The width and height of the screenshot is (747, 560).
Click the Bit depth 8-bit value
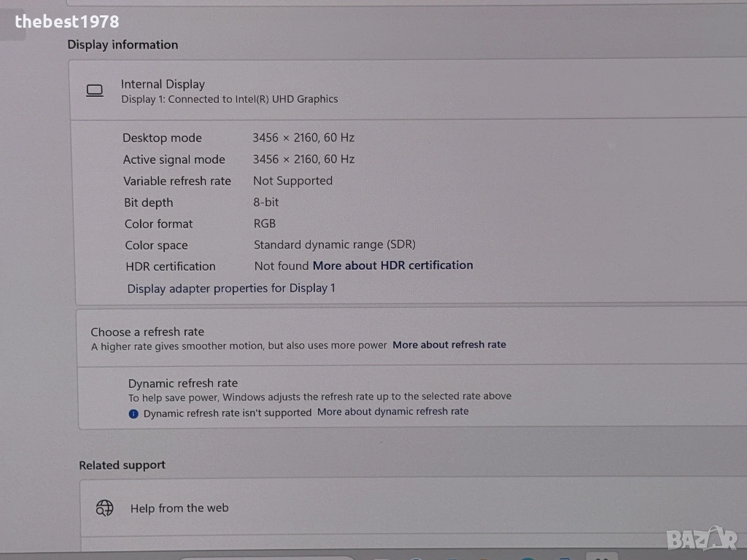click(266, 202)
